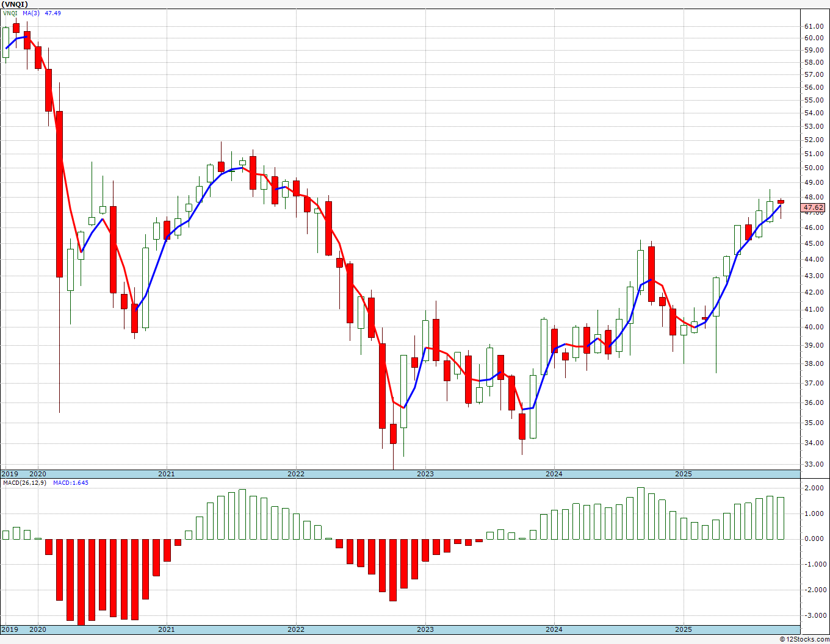830x644 pixels.
Task: Select the 56.00 price axis label
Action: (814, 87)
